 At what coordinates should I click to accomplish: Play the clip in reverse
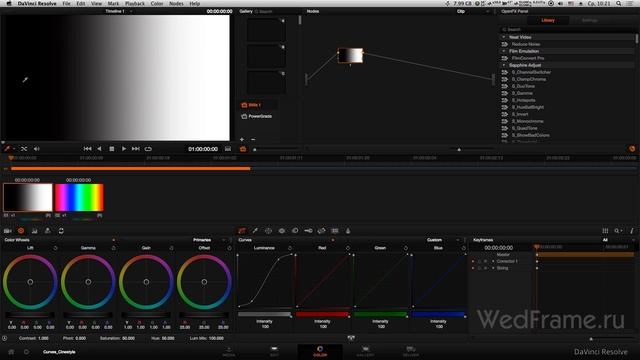click(99, 149)
